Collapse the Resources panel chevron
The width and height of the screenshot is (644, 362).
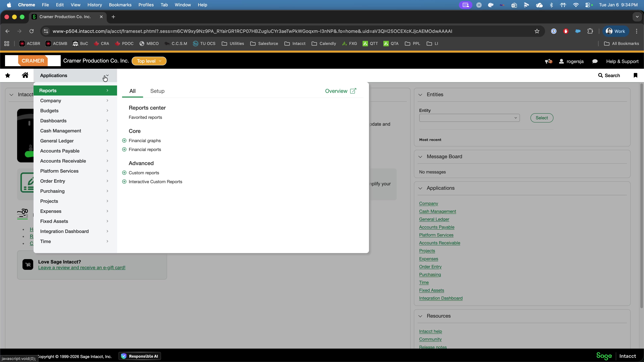coord(420,316)
